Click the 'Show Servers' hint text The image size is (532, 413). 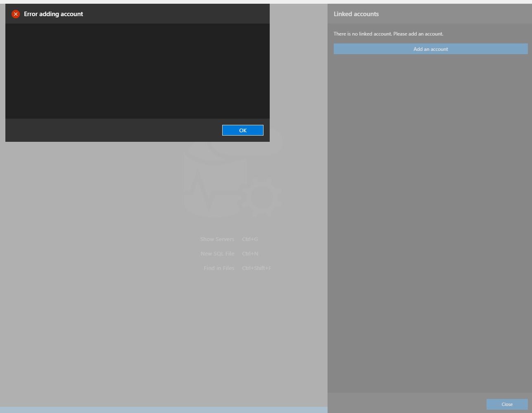pyautogui.click(x=217, y=239)
